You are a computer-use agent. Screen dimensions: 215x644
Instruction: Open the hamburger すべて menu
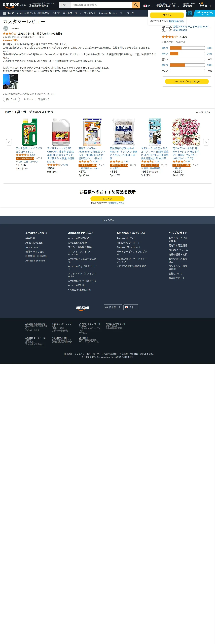coord(9,13)
